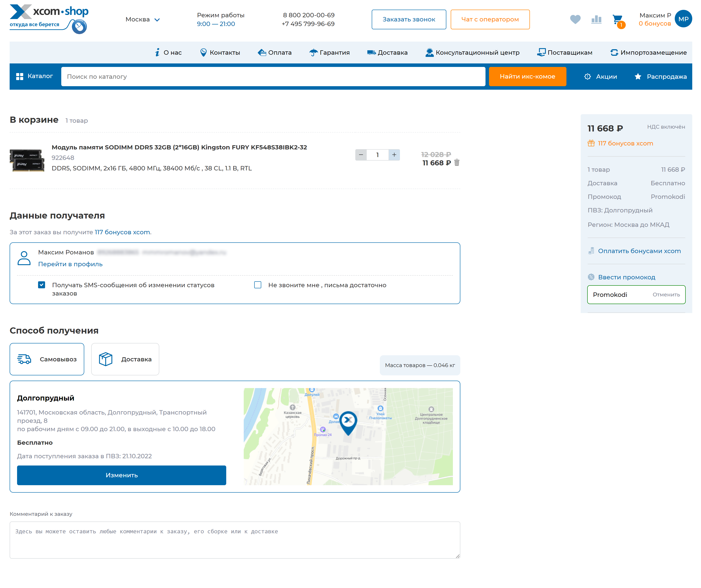Click the xcom-shop logo
This screenshot has height=588, width=701.
pyautogui.click(x=49, y=19)
